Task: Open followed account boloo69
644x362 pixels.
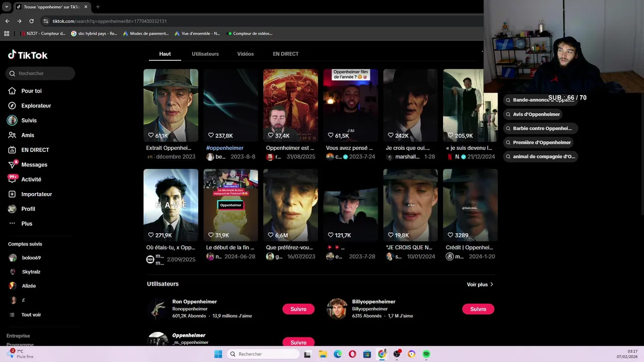Action: point(31,257)
